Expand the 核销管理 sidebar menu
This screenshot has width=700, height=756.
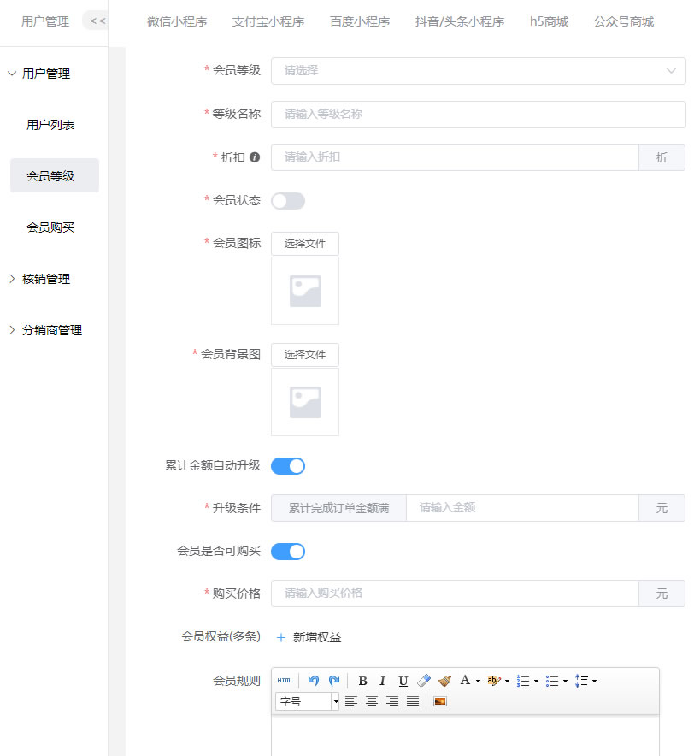[46, 279]
